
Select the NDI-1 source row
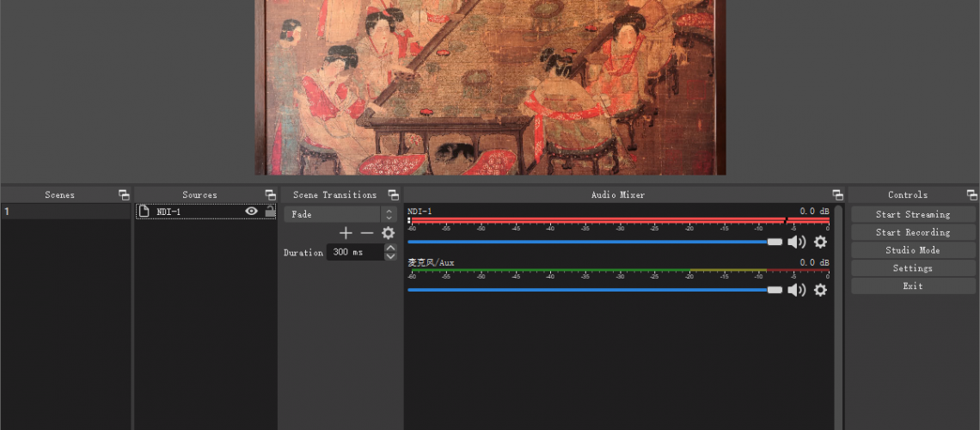pyautogui.click(x=205, y=212)
